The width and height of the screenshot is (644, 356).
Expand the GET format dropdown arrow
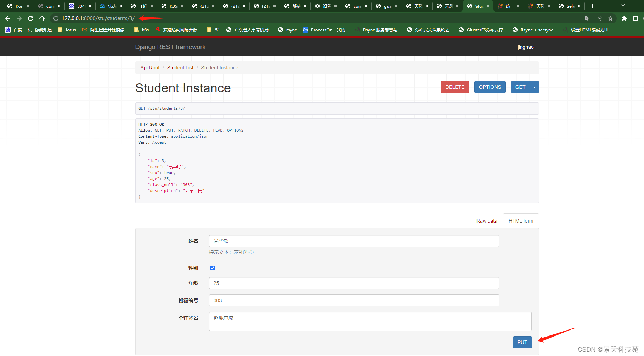[x=535, y=87]
